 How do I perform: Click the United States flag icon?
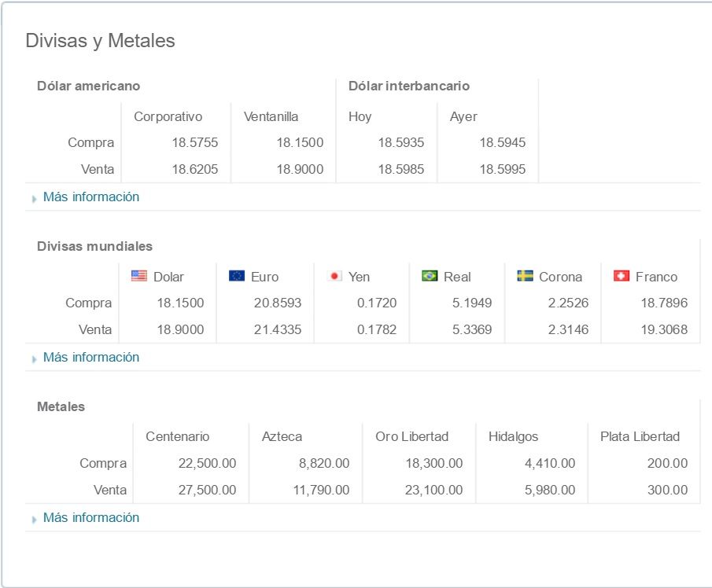[x=139, y=276]
